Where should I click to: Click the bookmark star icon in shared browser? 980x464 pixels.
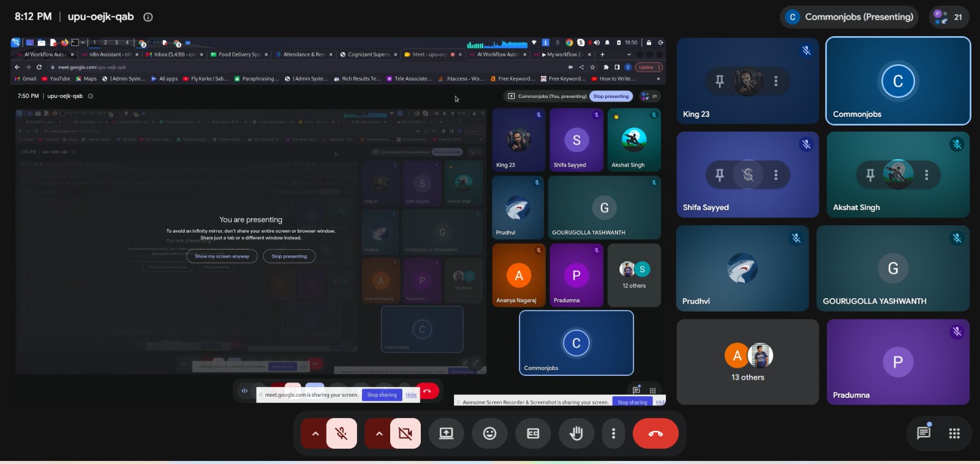pos(592,67)
